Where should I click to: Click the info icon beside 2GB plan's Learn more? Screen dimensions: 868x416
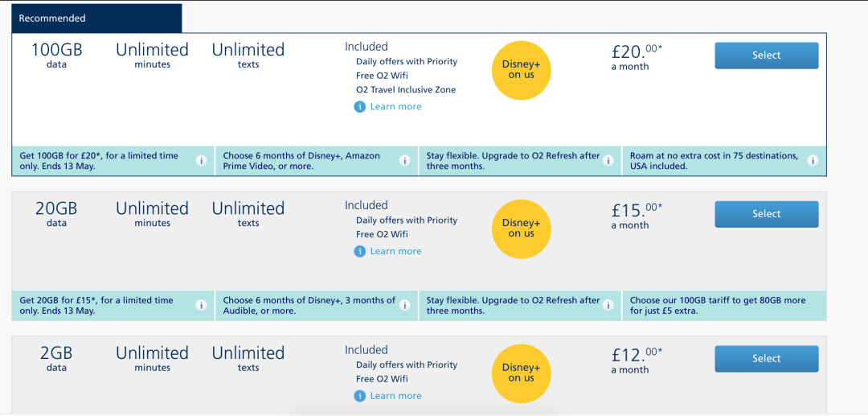coord(360,396)
